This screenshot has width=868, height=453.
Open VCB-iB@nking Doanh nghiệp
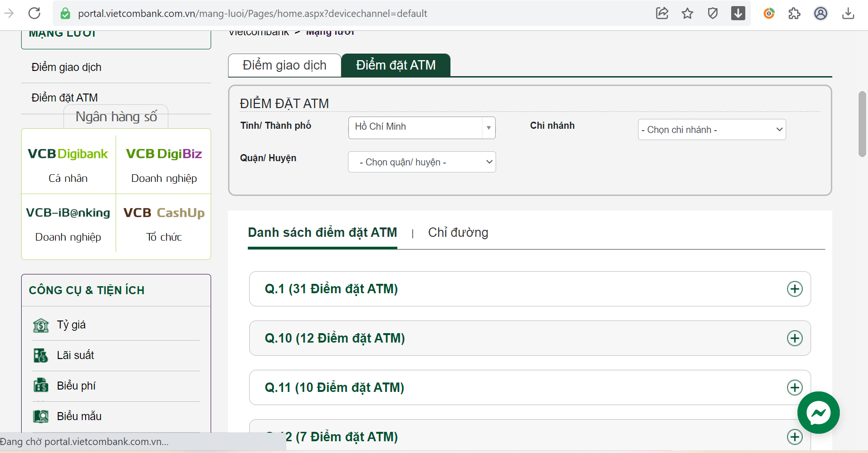click(x=68, y=224)
